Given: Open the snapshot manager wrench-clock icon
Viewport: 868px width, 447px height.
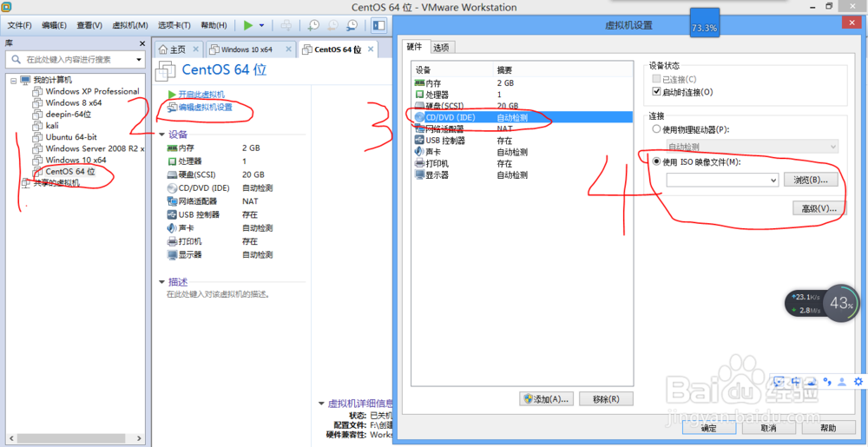Looking at the screenshot, I should pyautogui.click(x=352, y=25).
